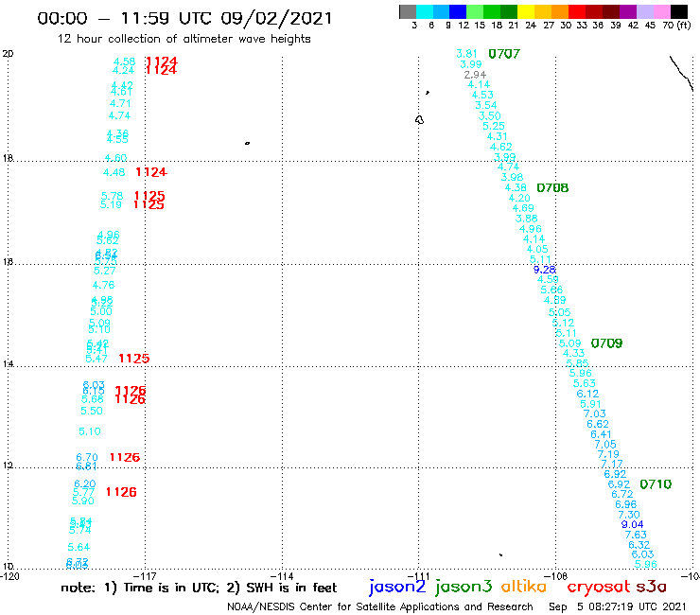Image resolution: width=700 pixels, height=615 pixels.
Task: Select the 0710 time label
Action: pos(656,484)
